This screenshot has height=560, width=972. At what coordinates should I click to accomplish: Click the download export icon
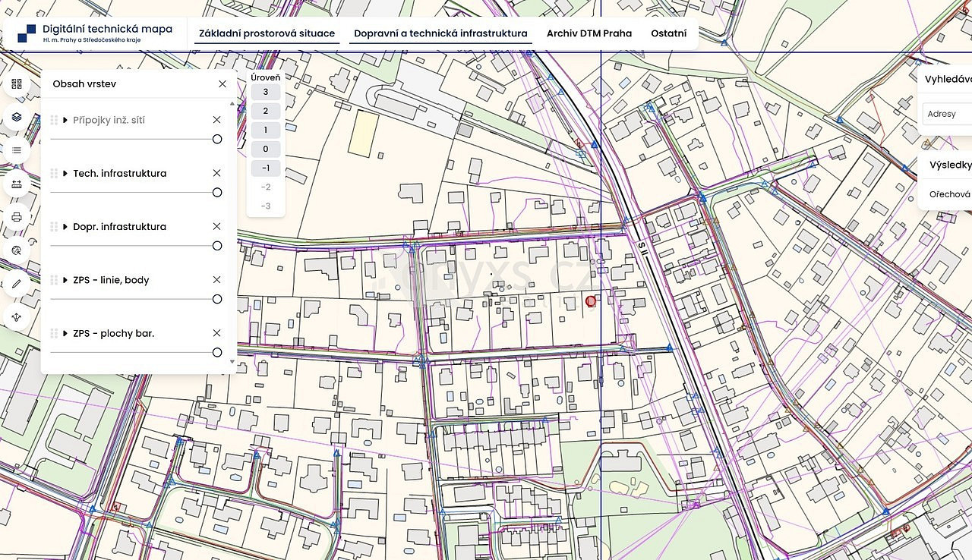point(17,316)
